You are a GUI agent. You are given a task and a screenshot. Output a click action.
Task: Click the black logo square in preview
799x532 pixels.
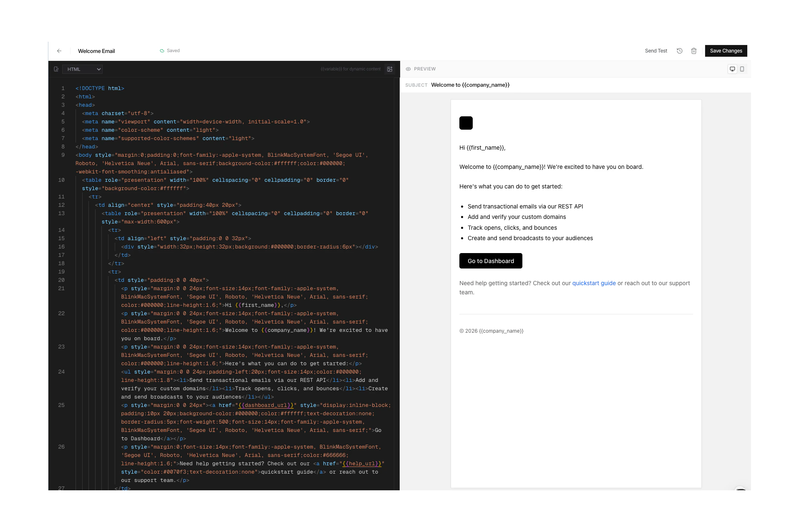(466, 123)
